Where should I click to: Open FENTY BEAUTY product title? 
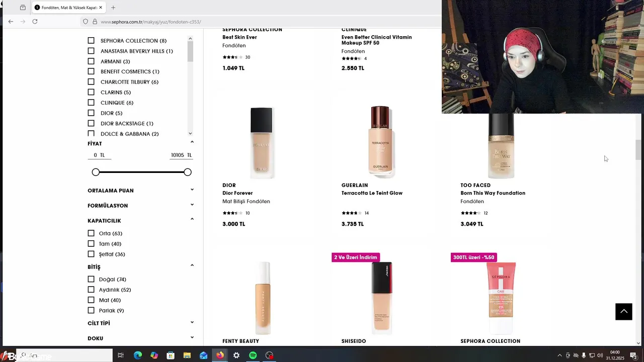coord(240,341)
